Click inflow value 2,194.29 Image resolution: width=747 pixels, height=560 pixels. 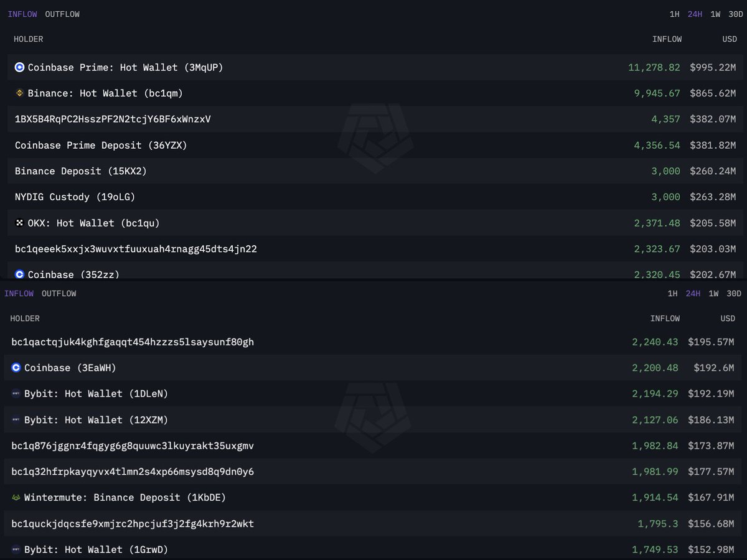655,394
